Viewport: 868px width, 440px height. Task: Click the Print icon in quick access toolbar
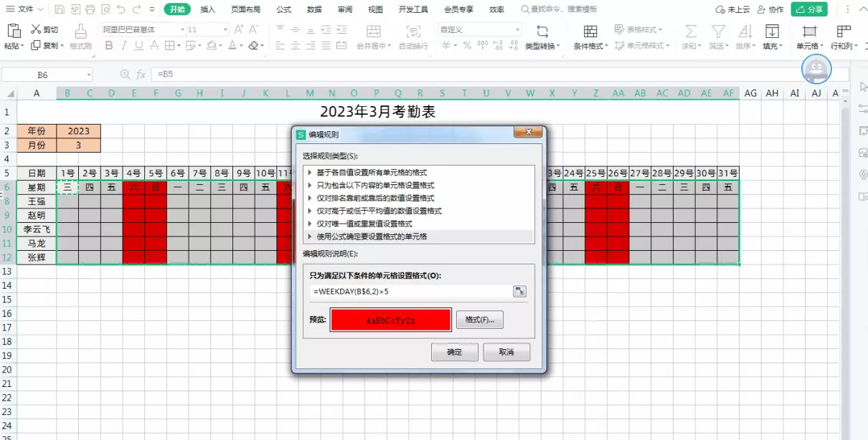coord(90,9)
